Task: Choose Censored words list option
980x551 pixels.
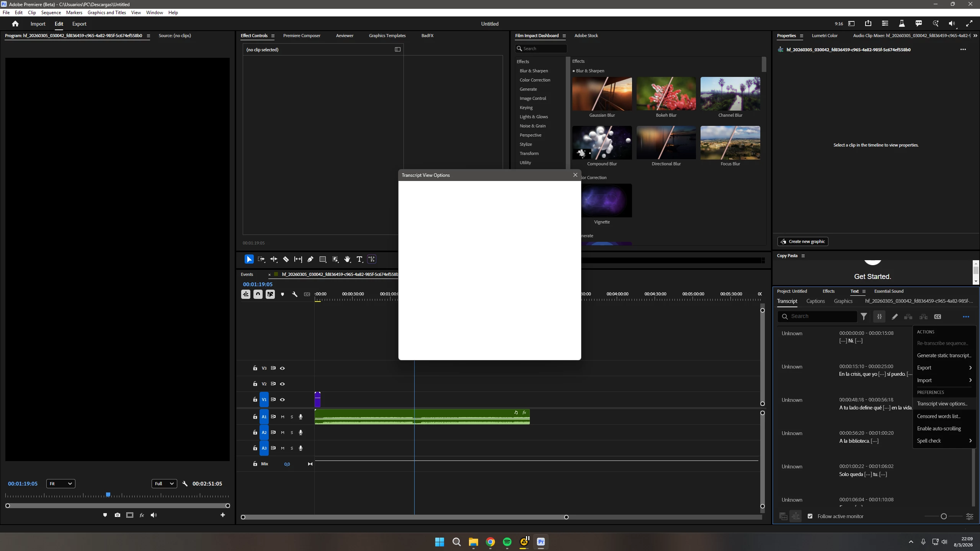Action: click(939, 416)
